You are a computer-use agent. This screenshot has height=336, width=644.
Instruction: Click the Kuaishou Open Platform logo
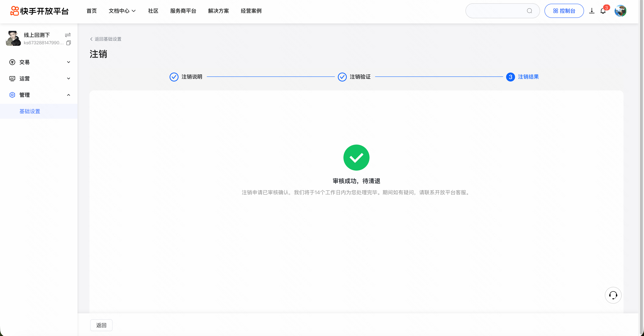[40, 11]
